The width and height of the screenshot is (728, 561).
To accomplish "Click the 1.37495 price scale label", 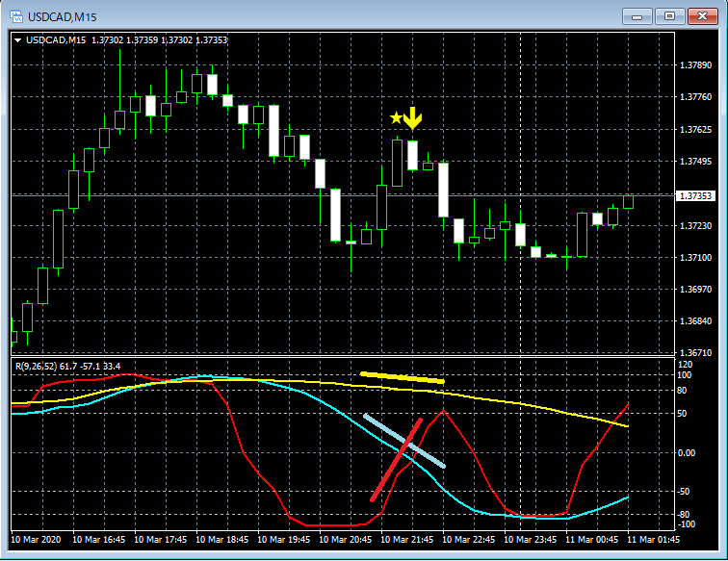I will pos(695,162).
